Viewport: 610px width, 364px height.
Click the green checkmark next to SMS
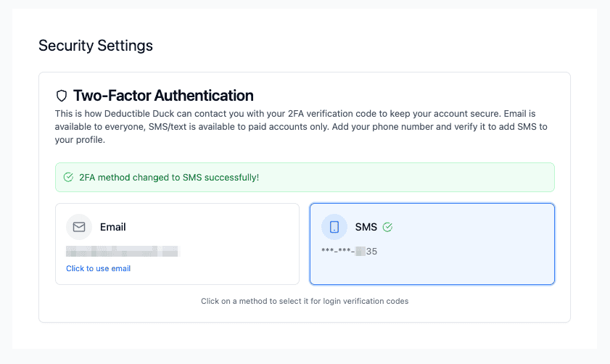(x=387, y=227)
